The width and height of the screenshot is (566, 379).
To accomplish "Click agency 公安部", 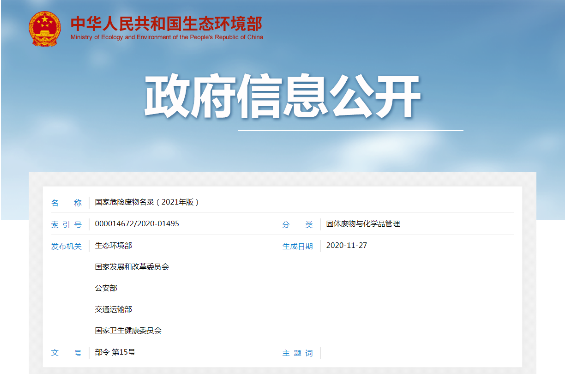I will [106, 288].
